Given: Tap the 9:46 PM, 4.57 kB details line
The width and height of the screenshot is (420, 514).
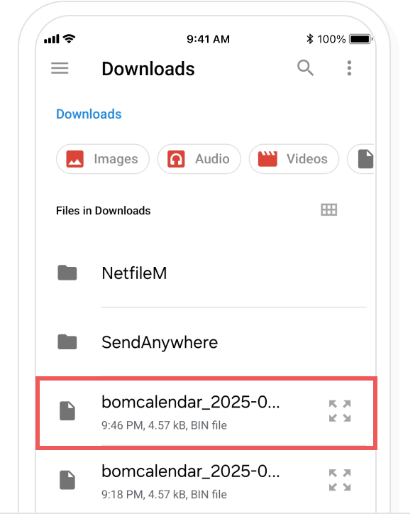Looking at the screenshot, I should pyautogui.click(x=164, y=425).
